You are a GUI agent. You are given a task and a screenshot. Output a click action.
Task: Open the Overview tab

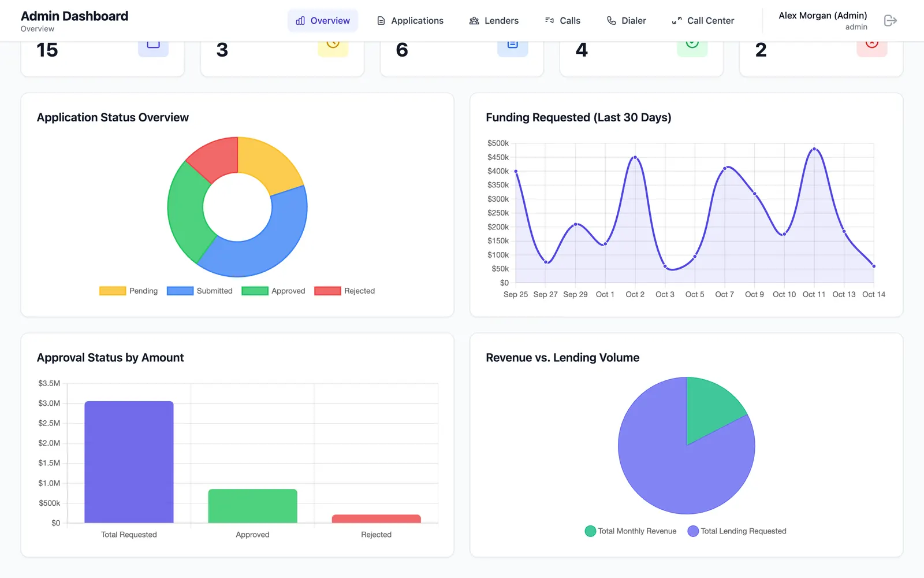pyautogui.click(x=323, y=21)
